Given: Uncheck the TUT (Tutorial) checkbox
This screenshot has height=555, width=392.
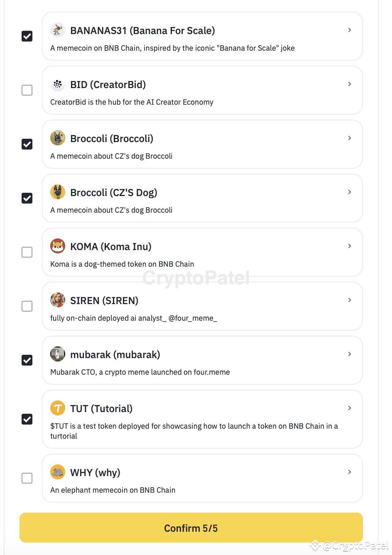Looking at the screenshot, I should [27, 419].
